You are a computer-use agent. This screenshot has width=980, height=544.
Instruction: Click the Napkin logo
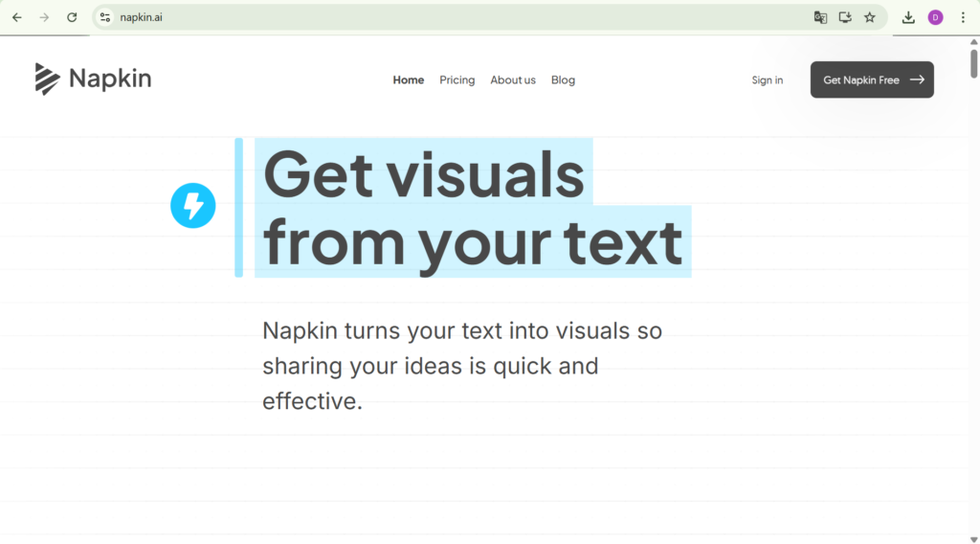click(x=93, y=79)
